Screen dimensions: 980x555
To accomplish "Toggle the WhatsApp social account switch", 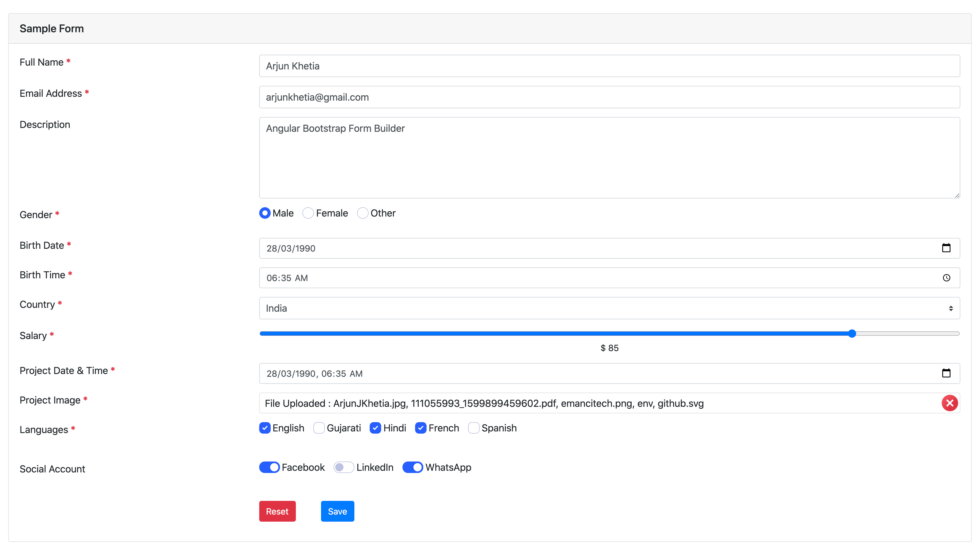I will coord(413,468).
